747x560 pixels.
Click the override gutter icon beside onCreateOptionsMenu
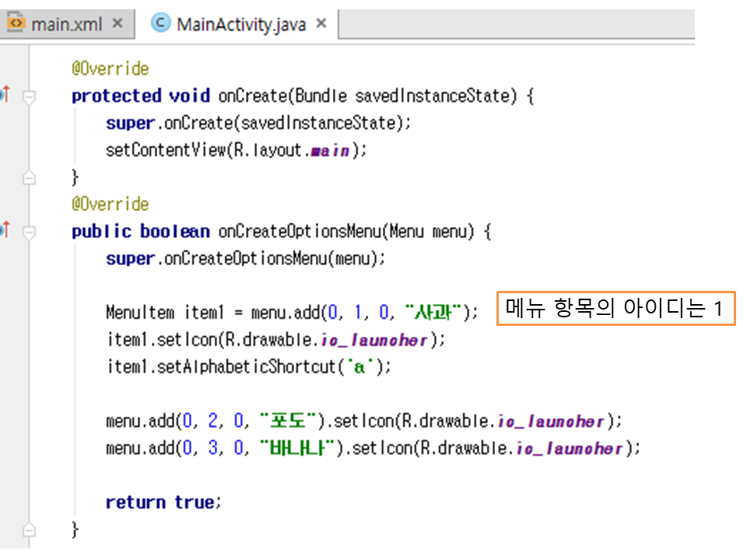(x=5, y=231)
